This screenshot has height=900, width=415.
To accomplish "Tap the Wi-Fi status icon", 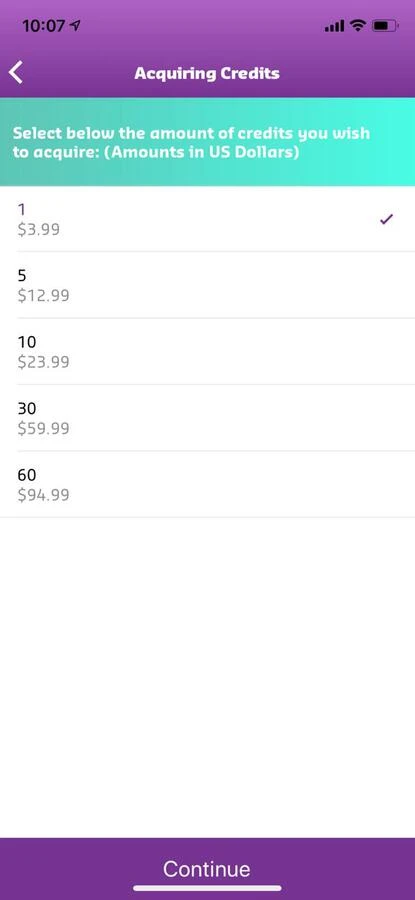I will tap(358, 26).
